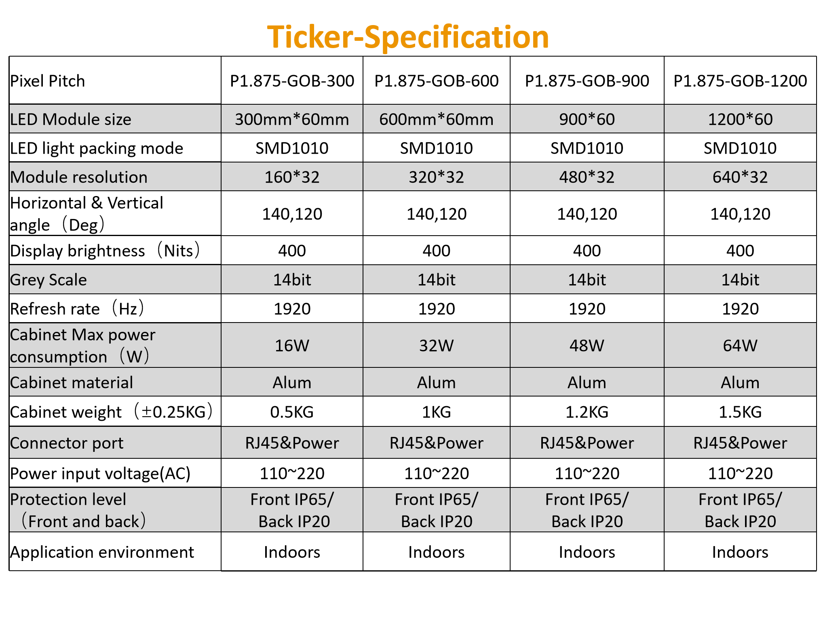This screenshot has height=618, width=840.
Task: Click the Grey Scale row label
Action: [x=49, y=280]
